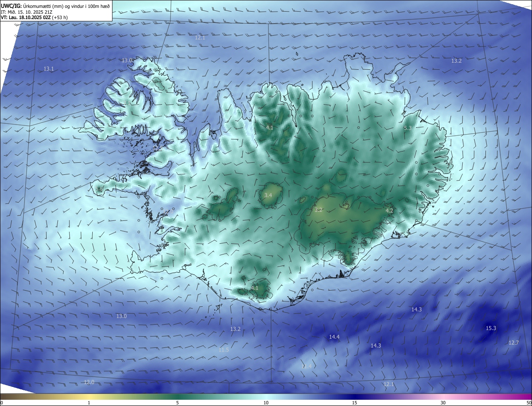Click the 12.7 value label on the map

514,343
